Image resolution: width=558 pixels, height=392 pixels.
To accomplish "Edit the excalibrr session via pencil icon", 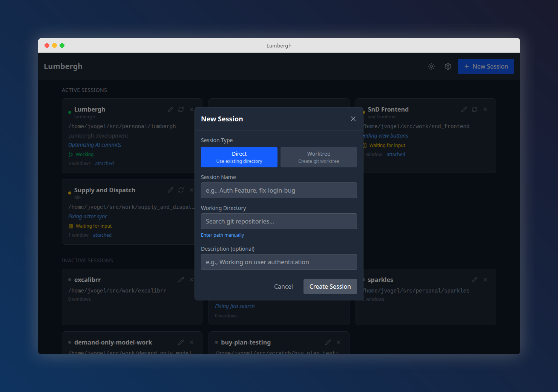I will (x=181, y=280).
